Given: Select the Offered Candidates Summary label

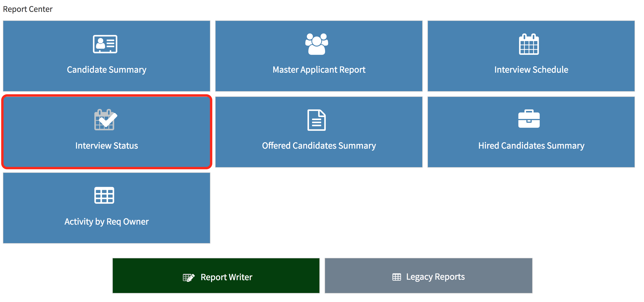Looking at the screenshot, I should [319, 146].
